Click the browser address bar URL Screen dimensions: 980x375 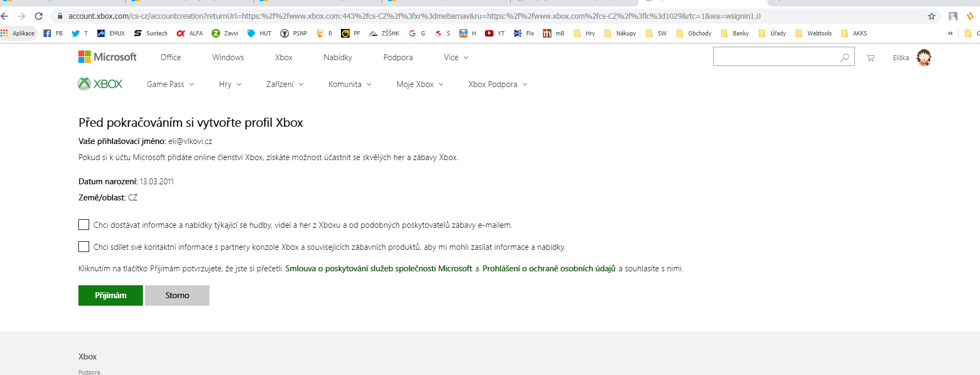point(414,16)
